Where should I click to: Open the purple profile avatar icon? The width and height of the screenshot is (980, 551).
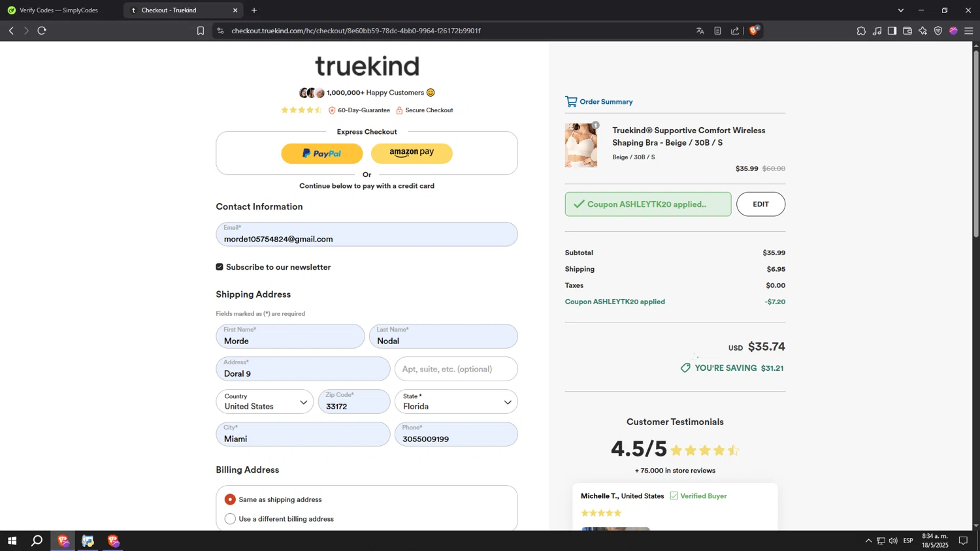tap(953, 31)
